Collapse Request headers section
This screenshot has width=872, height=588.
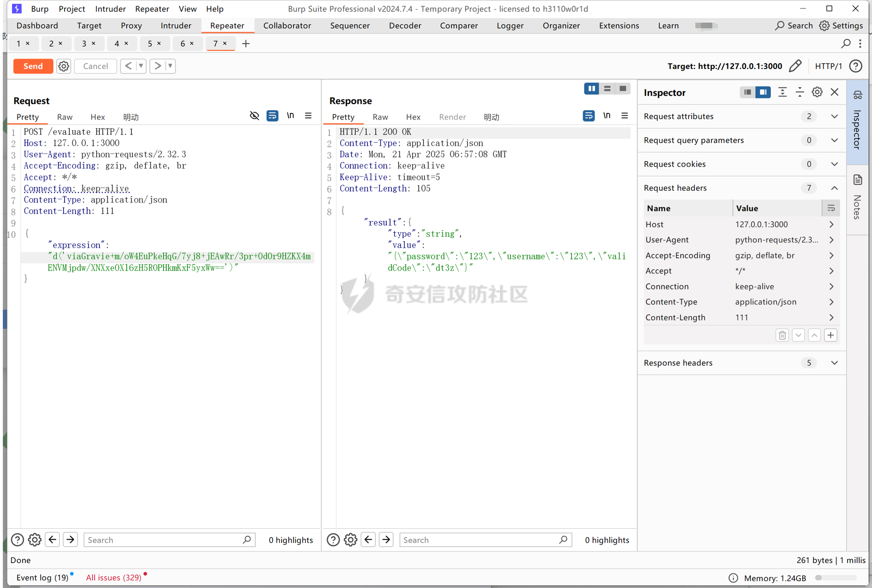tap(834, 188)
